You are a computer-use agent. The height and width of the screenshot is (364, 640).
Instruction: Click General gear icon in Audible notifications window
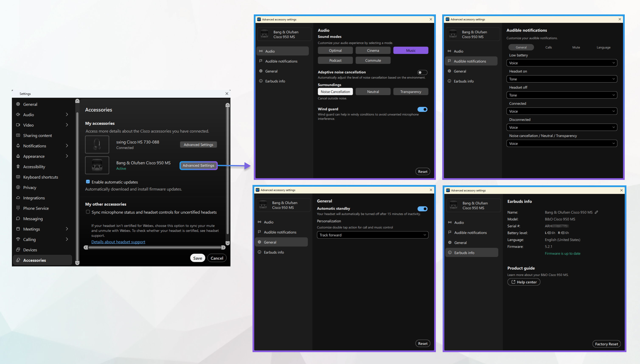pyautogui.click(x=449, y=71)
